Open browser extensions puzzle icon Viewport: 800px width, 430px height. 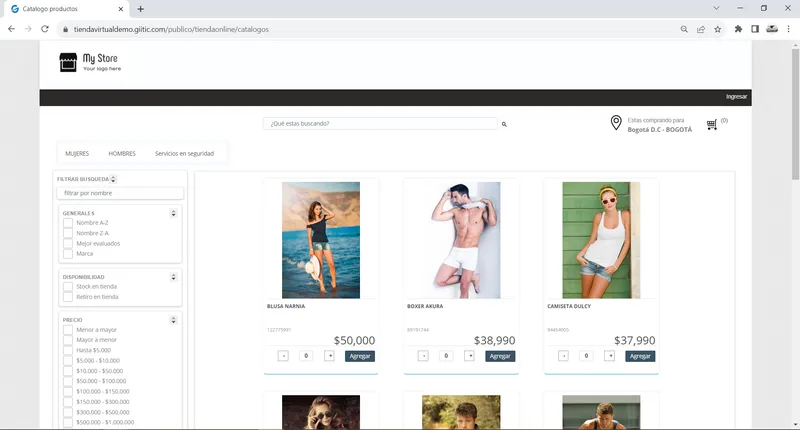point(738,29)
